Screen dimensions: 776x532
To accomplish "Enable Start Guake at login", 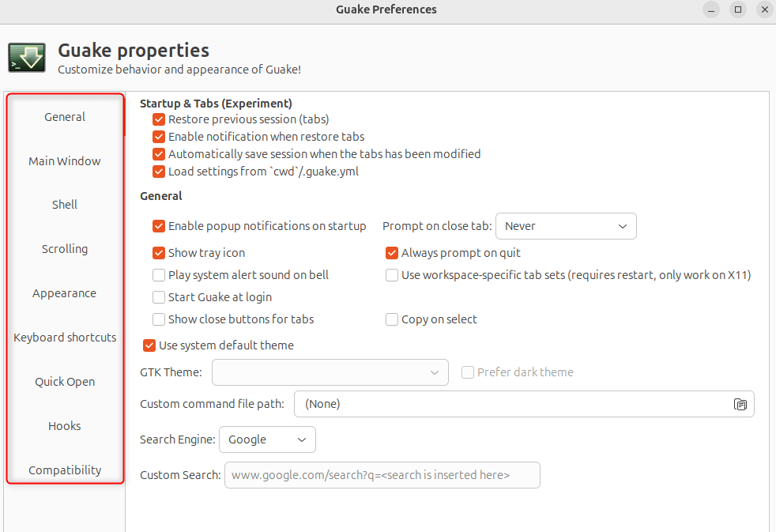I will (x=159, y=297).
